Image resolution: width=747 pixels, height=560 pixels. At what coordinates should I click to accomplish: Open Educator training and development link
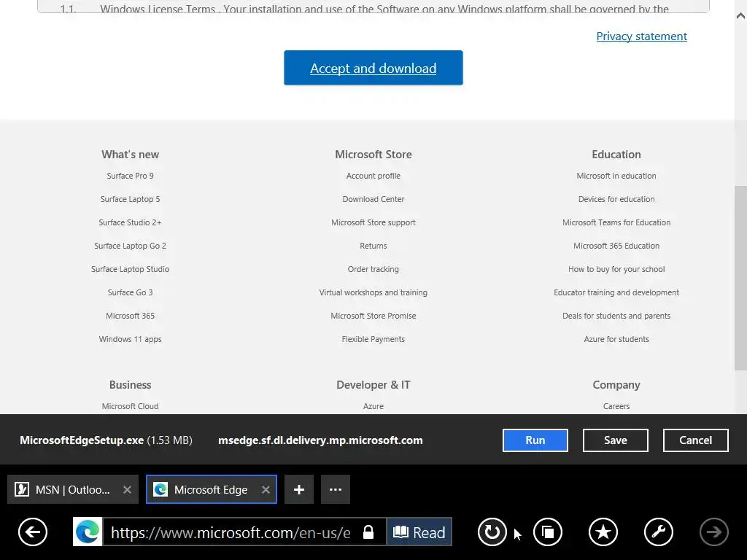[616, 292]
